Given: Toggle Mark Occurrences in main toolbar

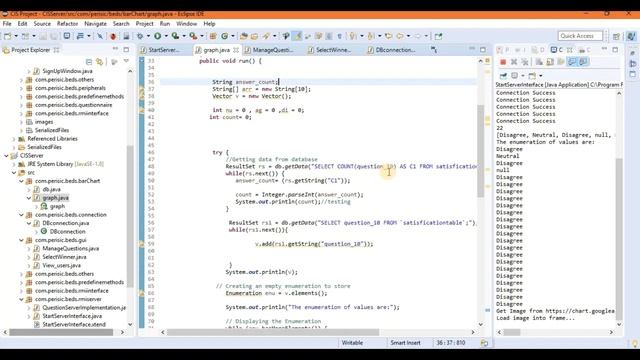Looking at the screenshot, I should [x=297, y=36].
